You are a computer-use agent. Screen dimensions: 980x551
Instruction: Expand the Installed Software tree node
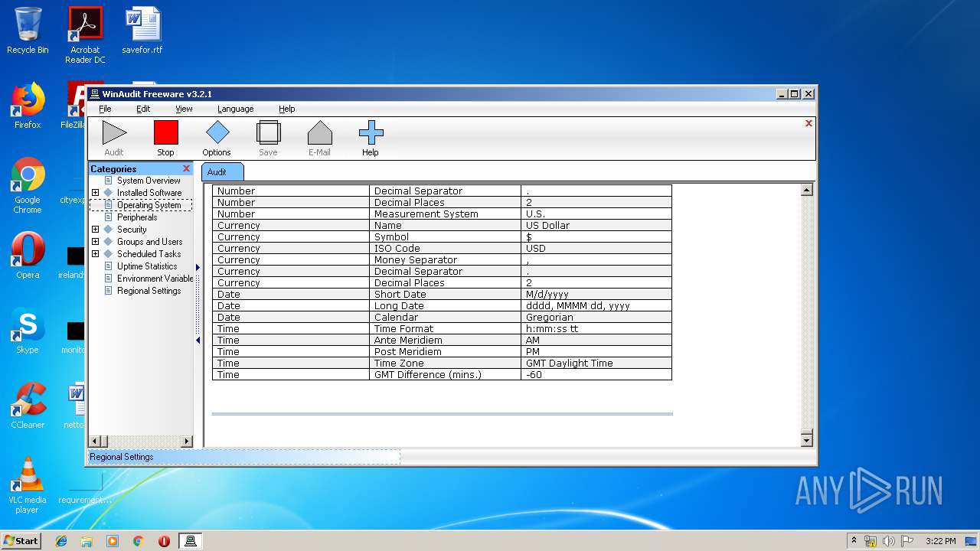(x=95, y=193)
